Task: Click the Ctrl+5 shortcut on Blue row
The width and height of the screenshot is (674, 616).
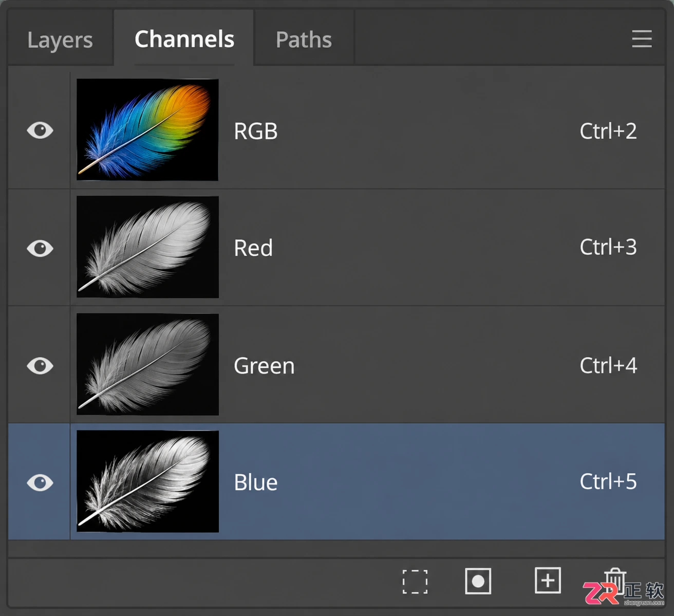Action: coord(608,482)
